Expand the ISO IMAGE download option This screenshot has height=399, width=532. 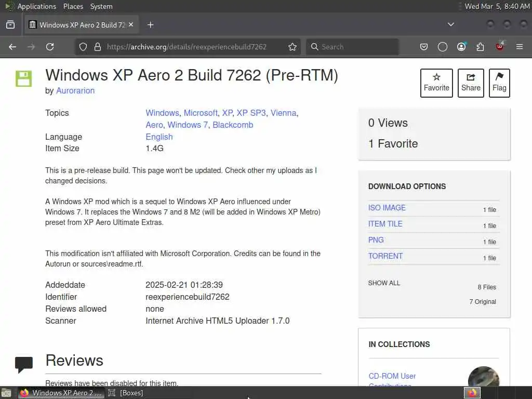pyautogui.click(x=387, y=208)
